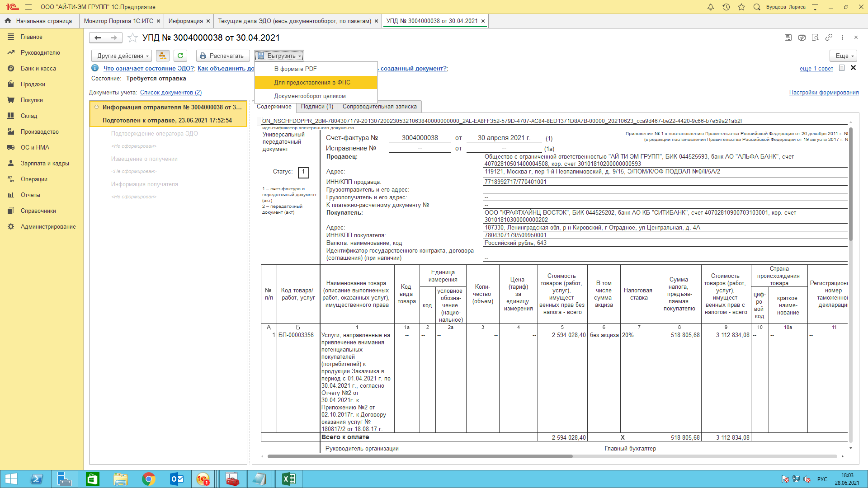This screenshot has height=488, width=868.
Task: Open Сопроводительная записка tab
Action: click(379, 107)
